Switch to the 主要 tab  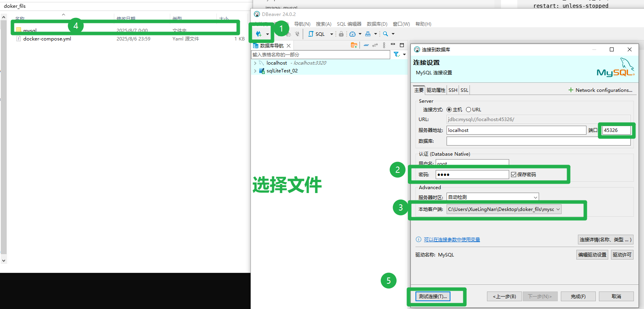coord(419,90)
